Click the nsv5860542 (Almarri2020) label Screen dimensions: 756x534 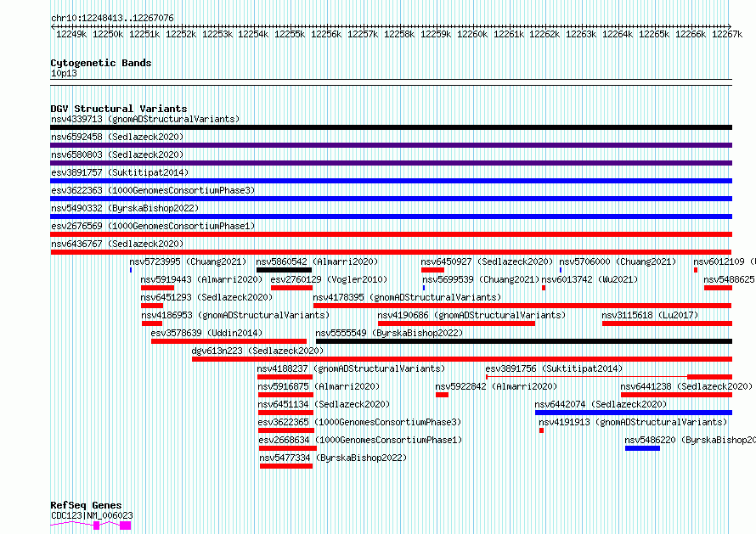pos(317,261)
